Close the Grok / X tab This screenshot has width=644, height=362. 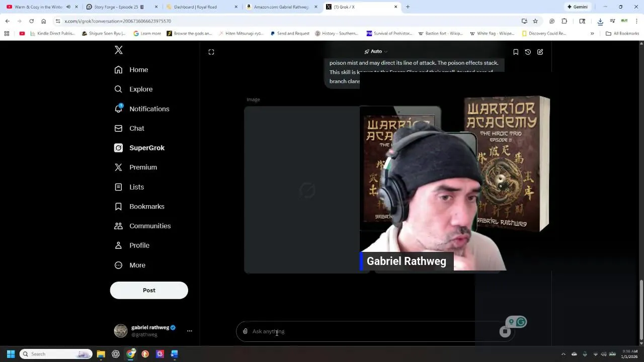(395, 7)
